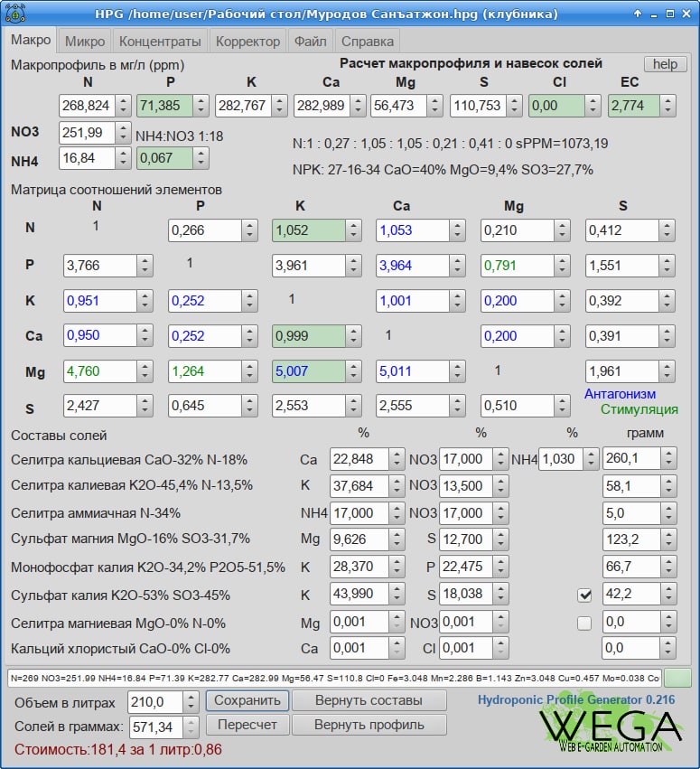Click the Селитра кальциевая Ca percent field 22,848
Viewport: 700px width, 769px height.
coord(359,458)
